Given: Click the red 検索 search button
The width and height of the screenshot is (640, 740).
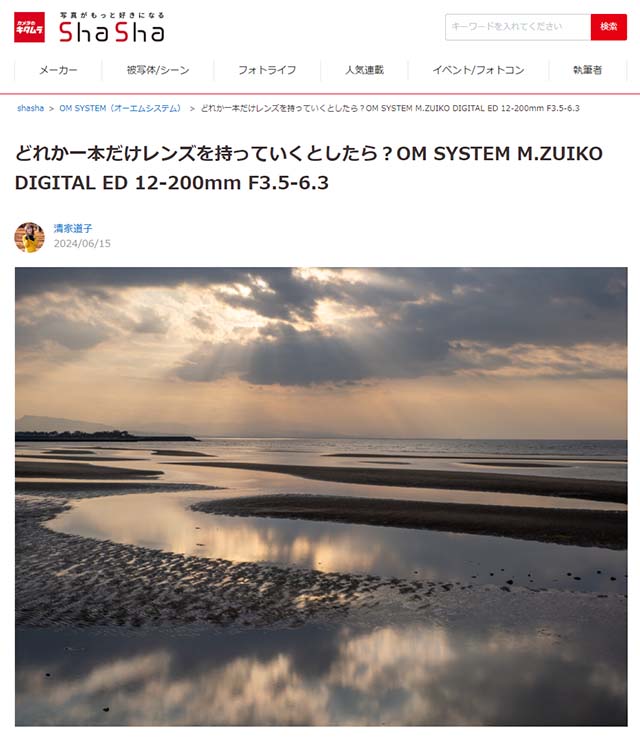Looking at the screenshot, I should tap(608, 27).
